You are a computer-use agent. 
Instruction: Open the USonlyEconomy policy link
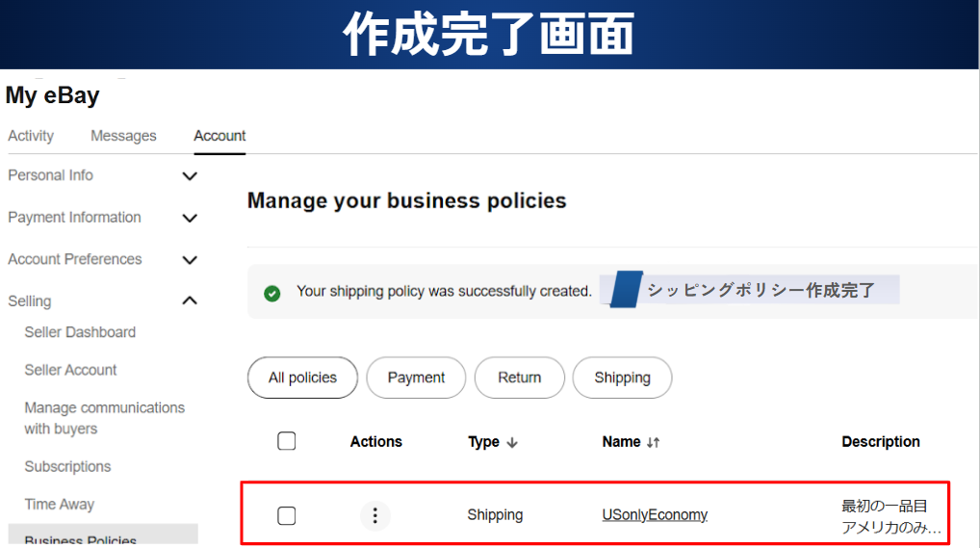point(655,515)
